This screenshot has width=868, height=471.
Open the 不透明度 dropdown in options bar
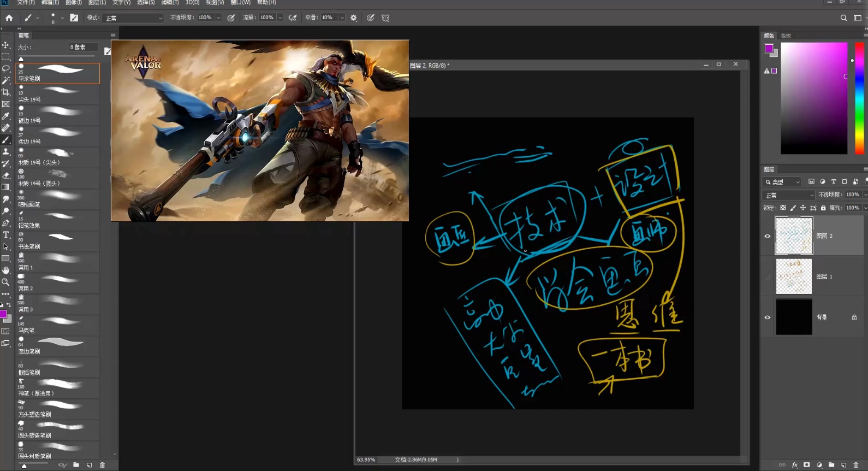point(218,17)
